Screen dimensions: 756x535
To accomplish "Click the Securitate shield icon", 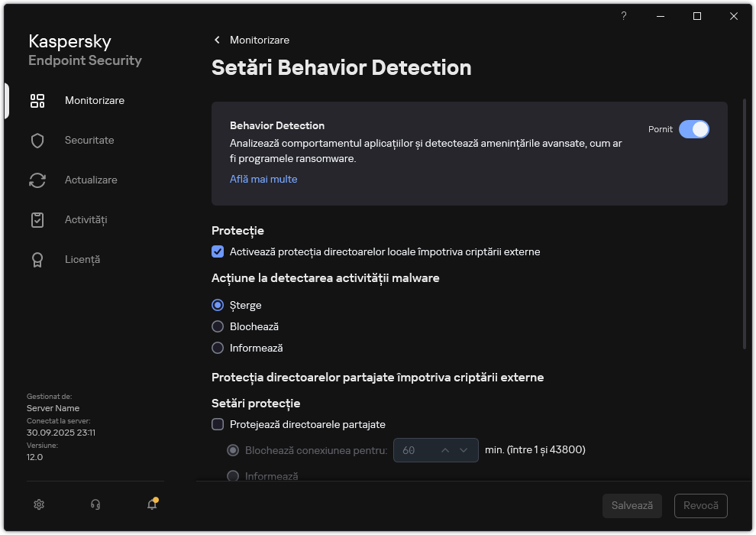I will (37, 141).
